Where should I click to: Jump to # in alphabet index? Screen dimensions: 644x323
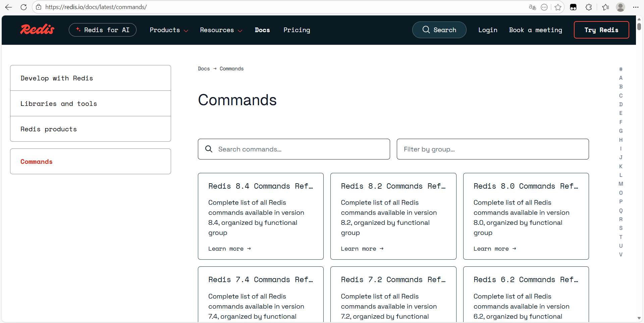621,69
